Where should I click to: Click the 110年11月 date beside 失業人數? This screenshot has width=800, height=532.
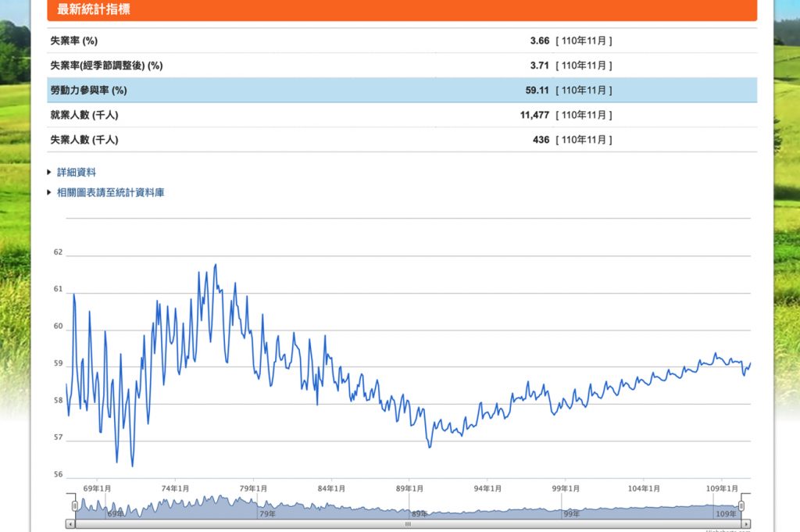point(584,140)
